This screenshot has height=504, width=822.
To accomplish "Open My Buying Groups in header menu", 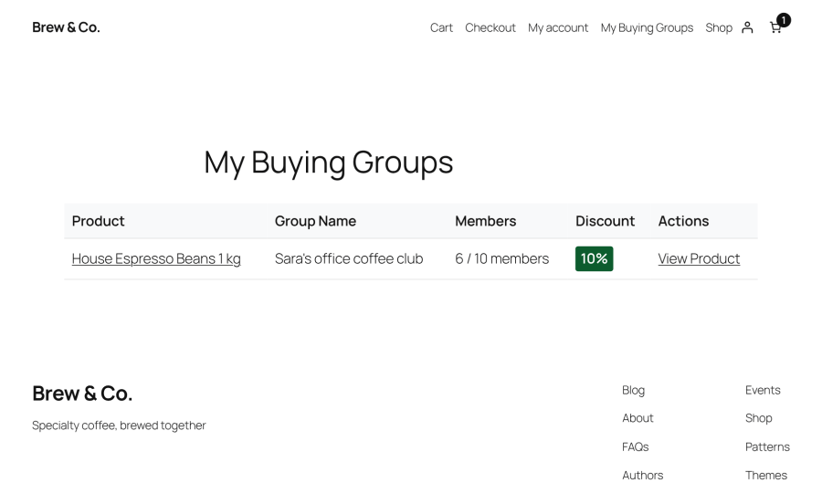I will pos(647,27).
